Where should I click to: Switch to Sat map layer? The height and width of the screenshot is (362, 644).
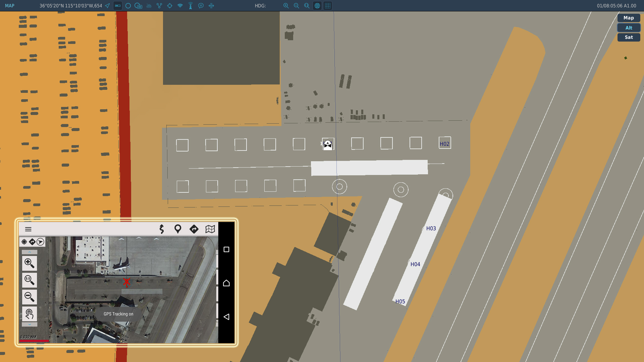pos(629,37)
